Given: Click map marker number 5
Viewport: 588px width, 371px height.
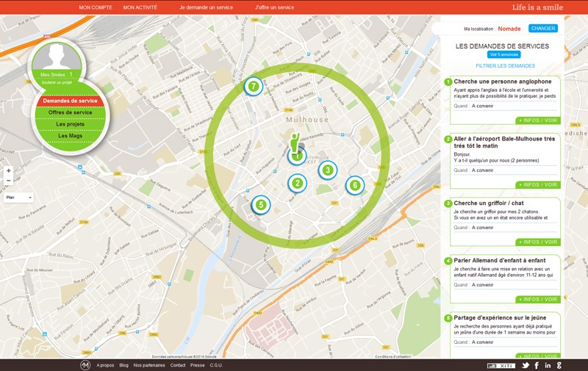Looking at the screenshot, I should point(261,205).
